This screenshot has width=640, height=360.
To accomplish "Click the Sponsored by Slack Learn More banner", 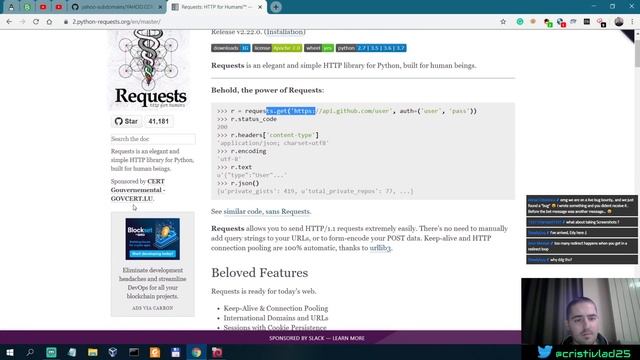I will point(317,338).
